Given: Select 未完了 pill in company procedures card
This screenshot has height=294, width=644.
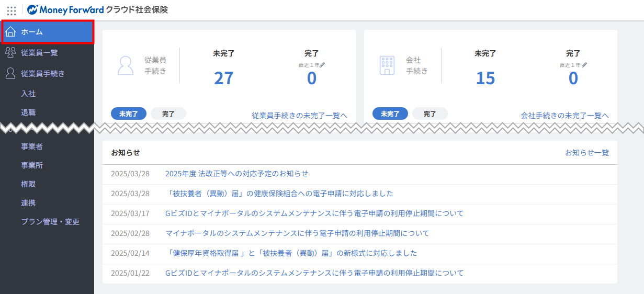Looking at the screenshot, I should click(390, 114).
